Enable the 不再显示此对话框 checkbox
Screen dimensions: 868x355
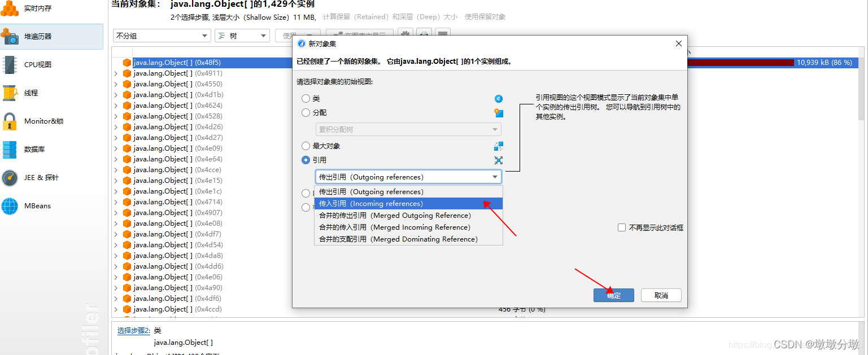(622, 228)
